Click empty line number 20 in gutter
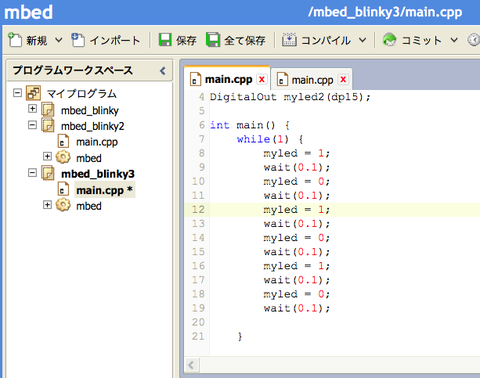This screenshot has width=480, height=378. click(x=198, y=322)
